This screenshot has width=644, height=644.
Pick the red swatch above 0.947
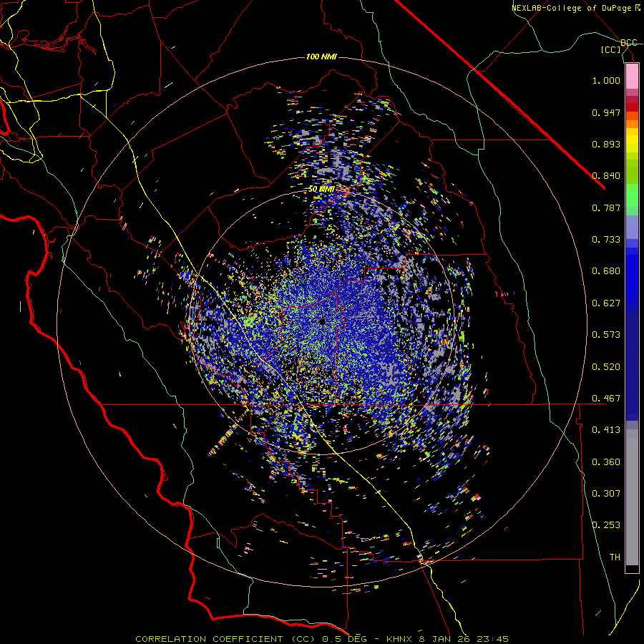(x=632, y=107)
